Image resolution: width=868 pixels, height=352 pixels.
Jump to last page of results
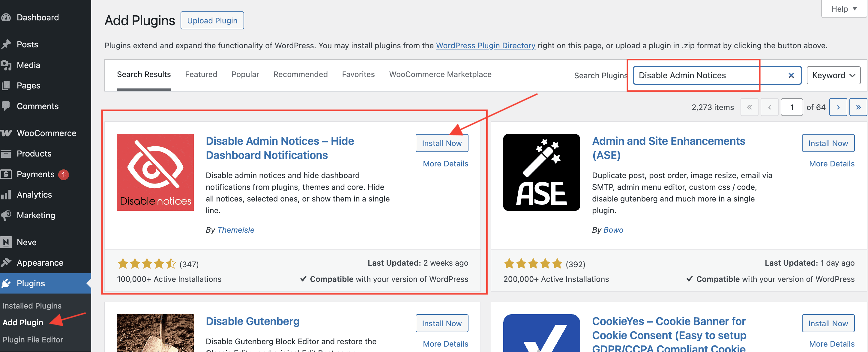pos(858,107)
